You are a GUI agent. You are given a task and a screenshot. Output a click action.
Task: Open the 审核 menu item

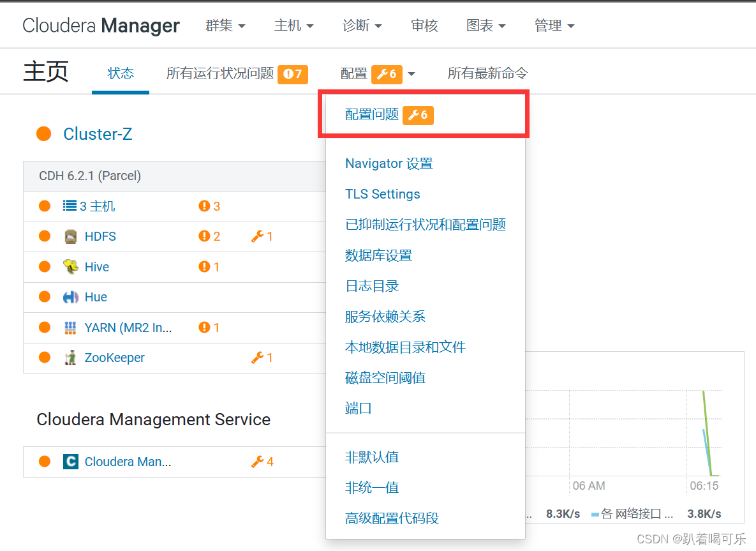[x=424, y=25]
